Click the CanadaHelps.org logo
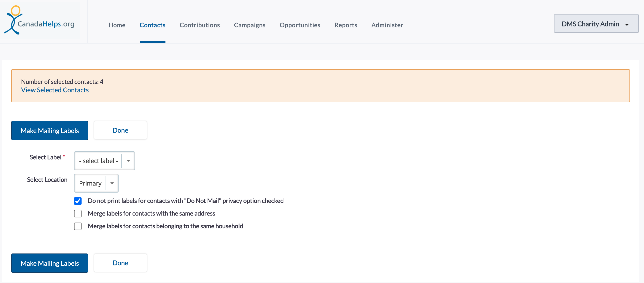Screen dimensions: 644x283 click(39, 20)
